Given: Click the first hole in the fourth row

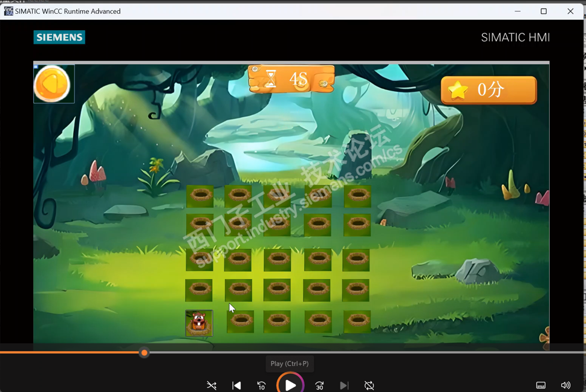Looking at the screenshot, I should (x=199, y=291).
